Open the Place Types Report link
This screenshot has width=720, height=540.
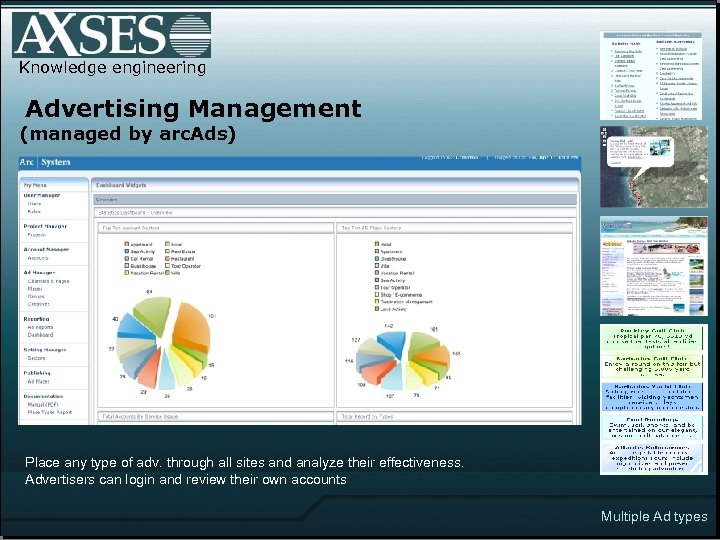point(50,412)
